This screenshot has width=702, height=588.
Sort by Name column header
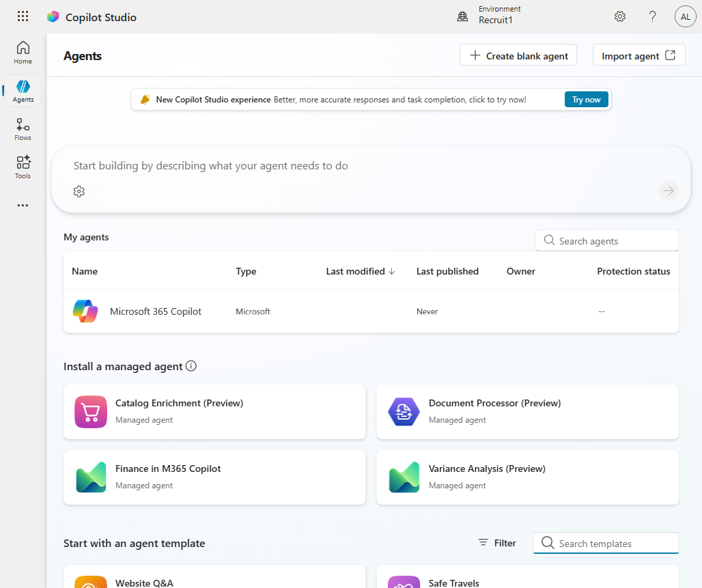(x=85, y=271)
